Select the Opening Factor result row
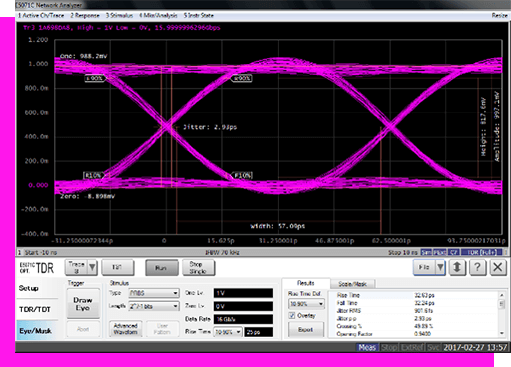The height and width of the screenshot is (367, 511). coord(413,334)
